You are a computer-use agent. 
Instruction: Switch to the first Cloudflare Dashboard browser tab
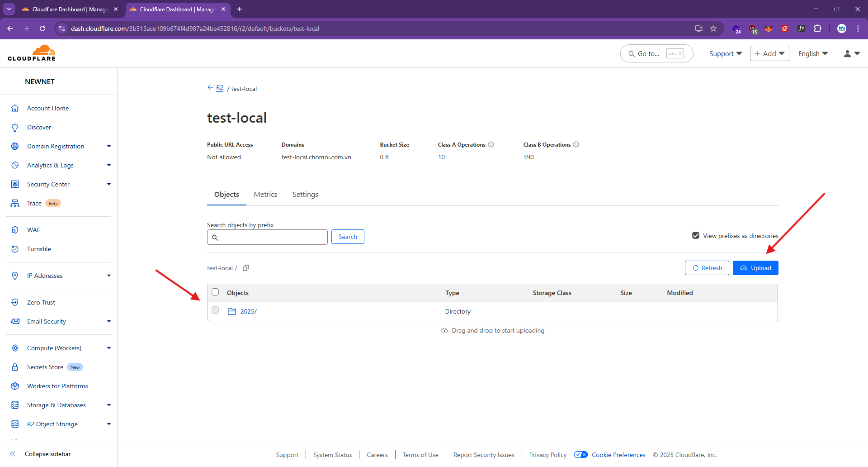[x=69, y=9]
